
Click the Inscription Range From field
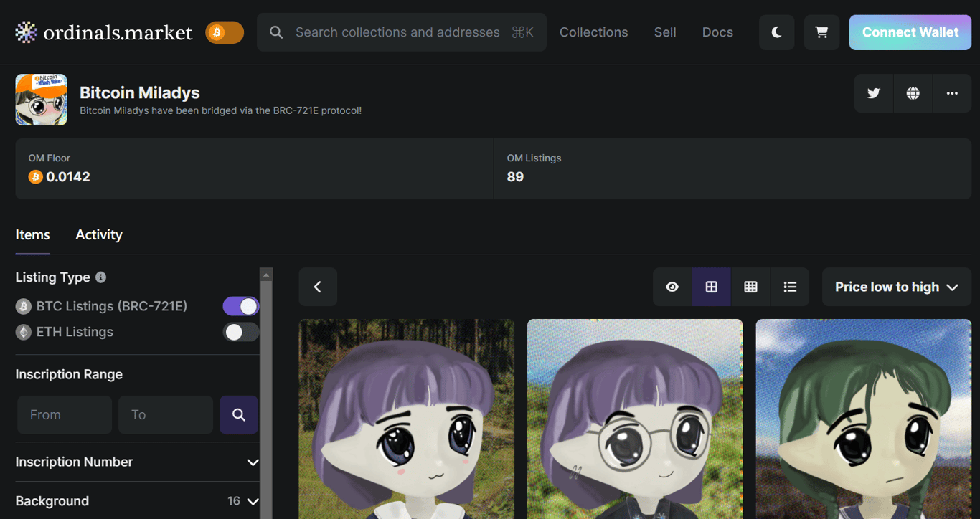pyautogui.click(x=65, y=415)
